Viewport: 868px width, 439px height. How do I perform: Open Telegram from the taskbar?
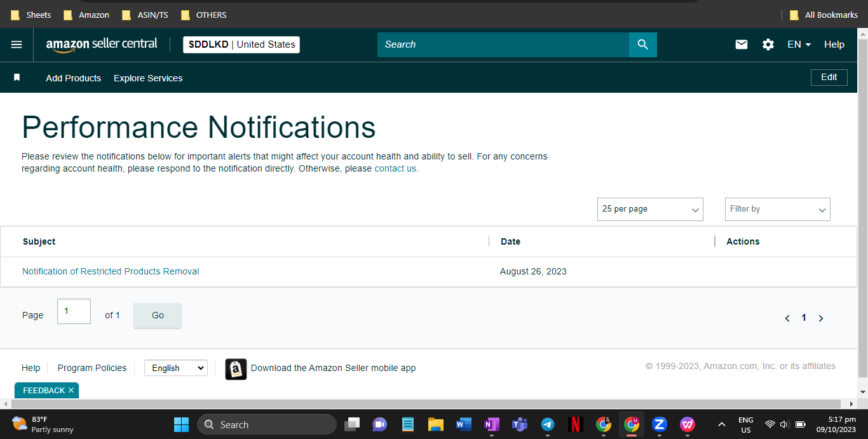[x=547, y=424]
